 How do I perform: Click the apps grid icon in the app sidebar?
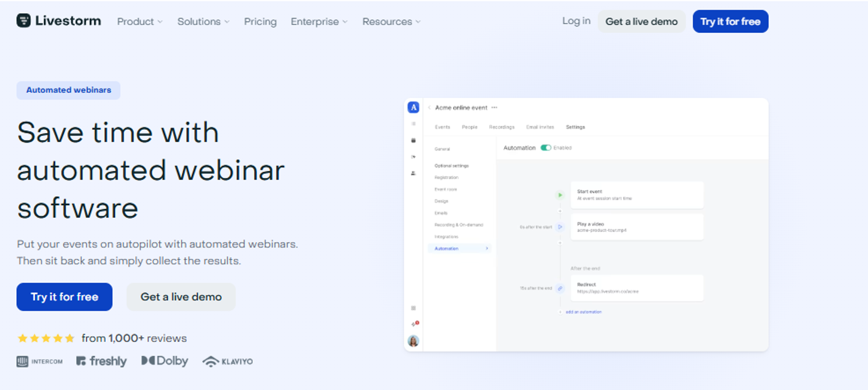point(413,308)
